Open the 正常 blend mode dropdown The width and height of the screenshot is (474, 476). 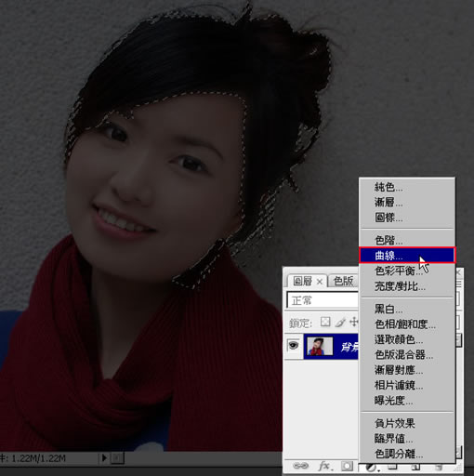(x=323, y=300)
